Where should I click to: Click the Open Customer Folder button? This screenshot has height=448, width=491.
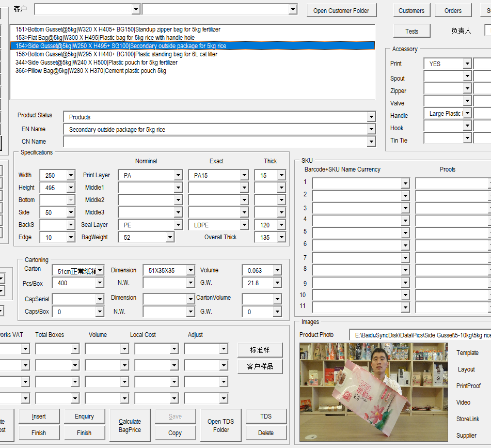341,10
